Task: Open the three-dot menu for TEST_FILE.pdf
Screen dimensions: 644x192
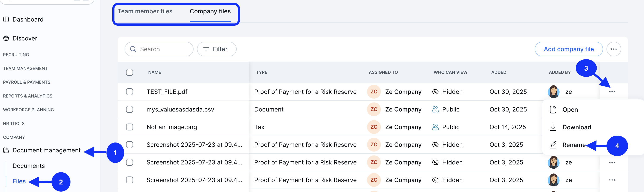Action: click(x=612, y=92)
